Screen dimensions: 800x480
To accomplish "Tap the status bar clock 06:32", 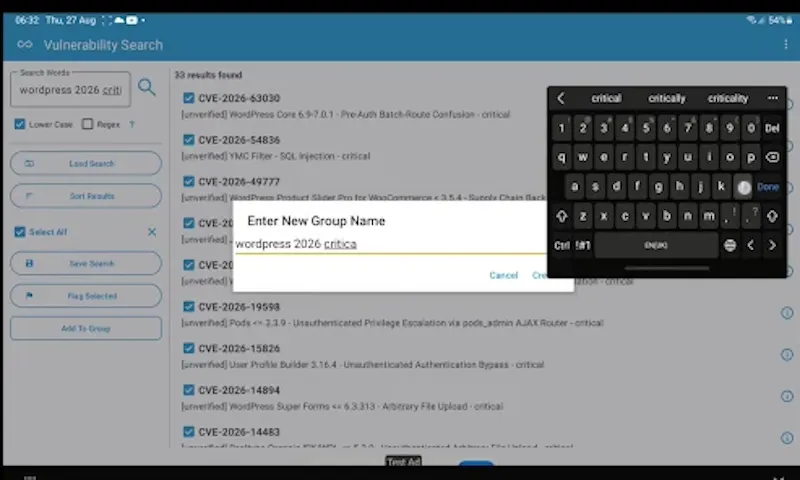I will (27, 20).
